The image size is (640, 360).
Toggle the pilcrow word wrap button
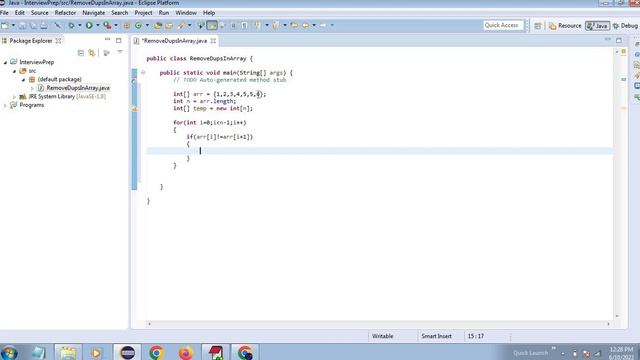(244, 25)
